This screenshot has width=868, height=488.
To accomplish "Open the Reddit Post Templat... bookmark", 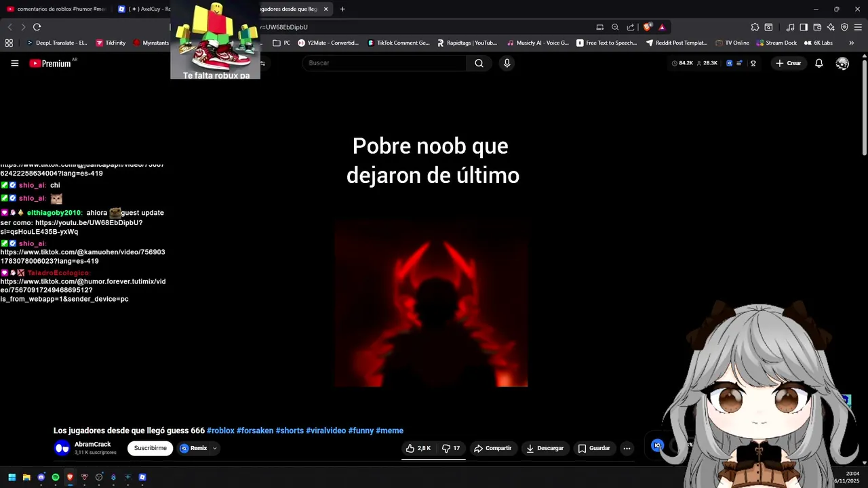I will [677, 43].
